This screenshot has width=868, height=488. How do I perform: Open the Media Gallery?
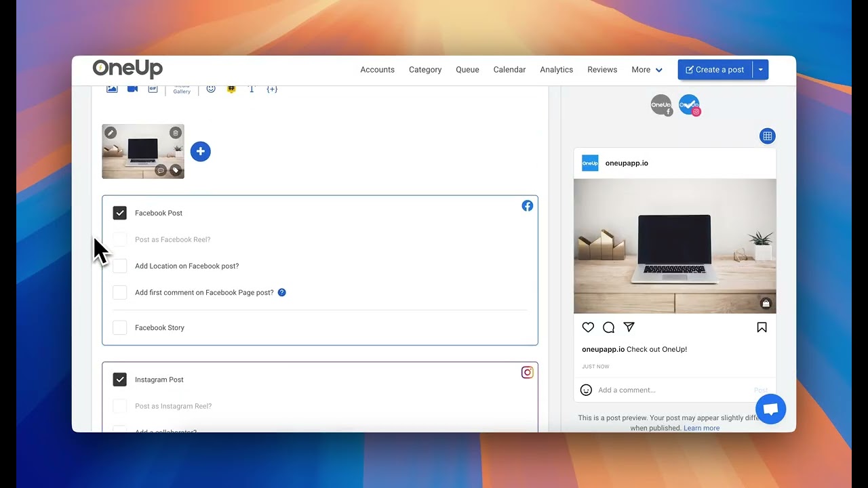(182, 89)
